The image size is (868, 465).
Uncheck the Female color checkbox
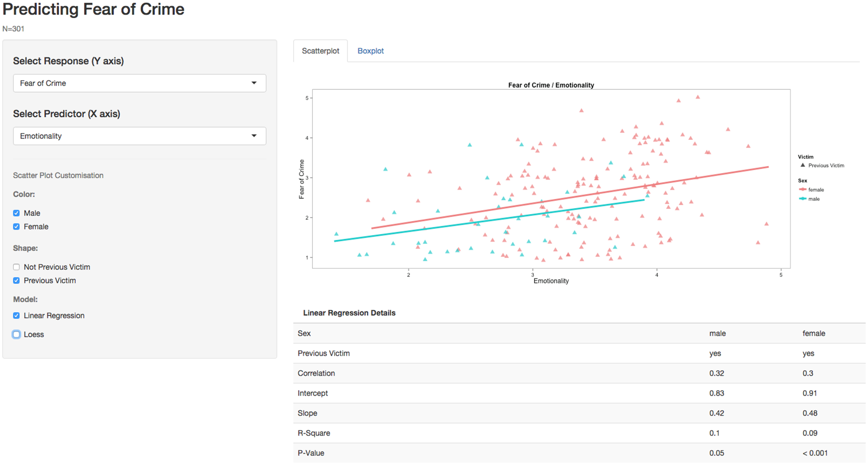pos(16,227)
